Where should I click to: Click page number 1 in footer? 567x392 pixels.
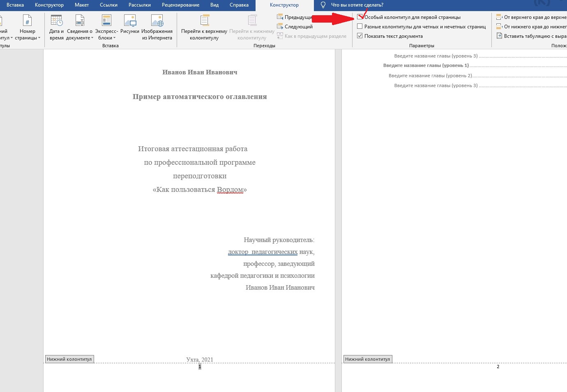(200, 367)
